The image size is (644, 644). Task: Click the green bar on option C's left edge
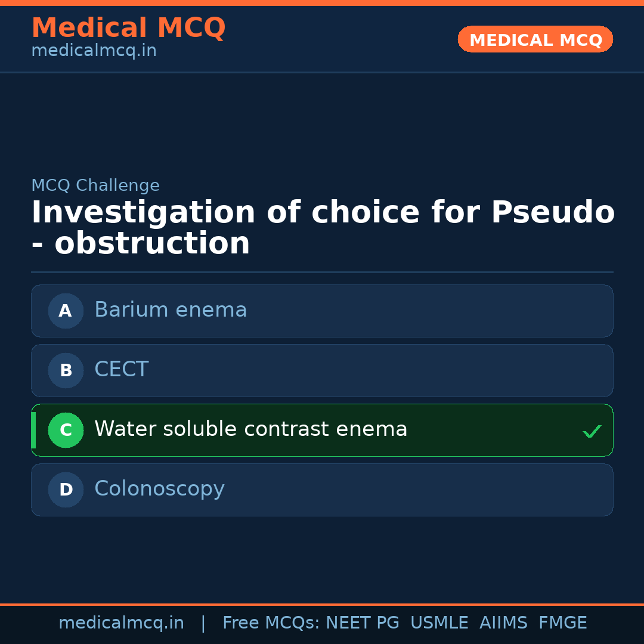coord(33,430)
